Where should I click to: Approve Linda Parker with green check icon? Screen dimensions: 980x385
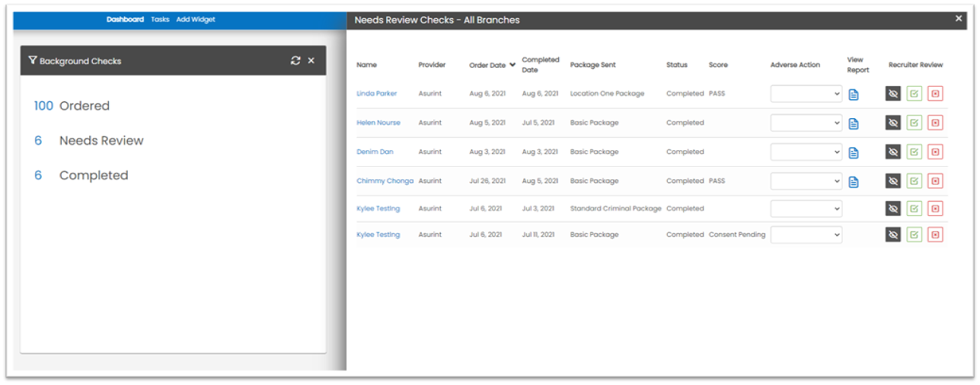[x=914, y=94]
